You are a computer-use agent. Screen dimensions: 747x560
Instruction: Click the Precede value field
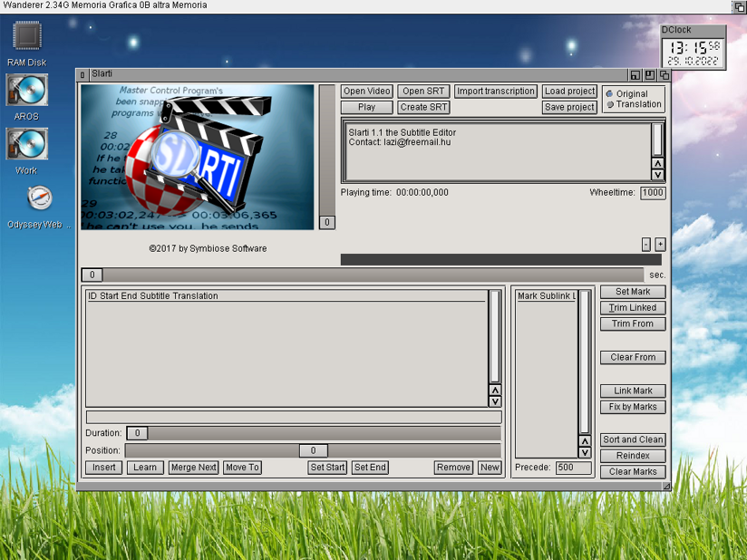574,468
